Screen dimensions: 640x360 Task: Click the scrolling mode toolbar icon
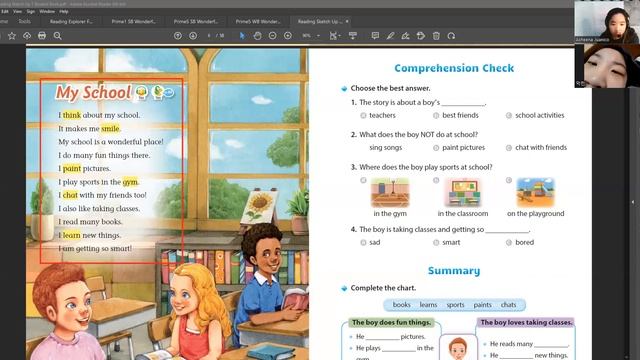pyautogui.click(x=353, y=36)
